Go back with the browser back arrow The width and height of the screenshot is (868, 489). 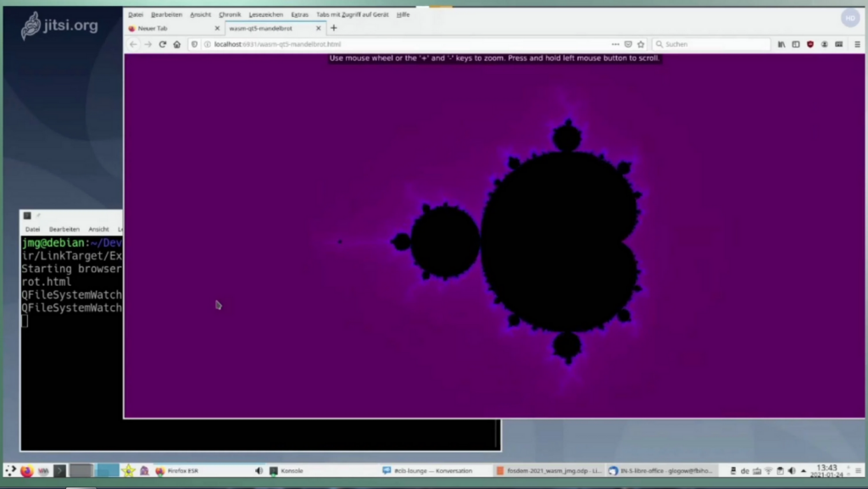pyautogui.click(x=133, y=44)
